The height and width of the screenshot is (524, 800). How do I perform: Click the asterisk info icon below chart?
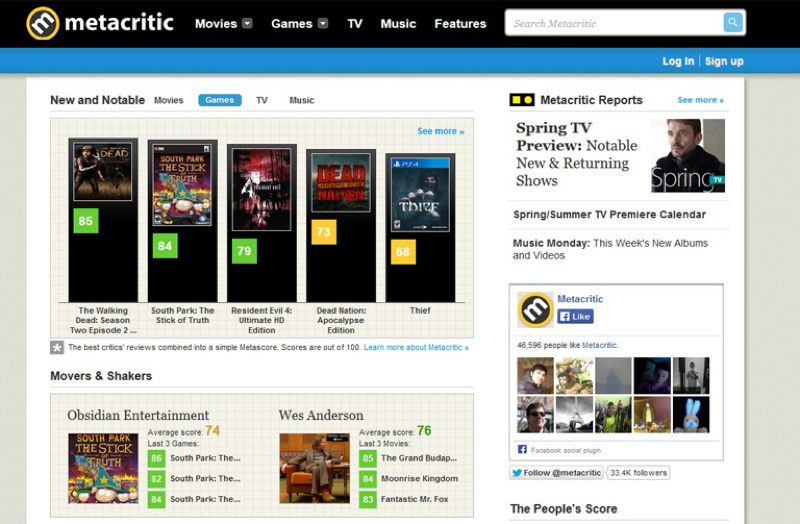coord(57,347)
